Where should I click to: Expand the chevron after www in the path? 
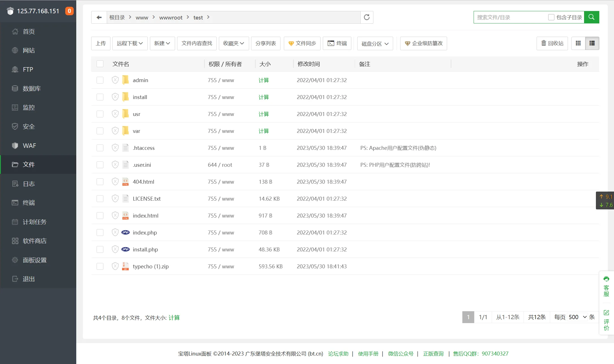pos(154,17)
